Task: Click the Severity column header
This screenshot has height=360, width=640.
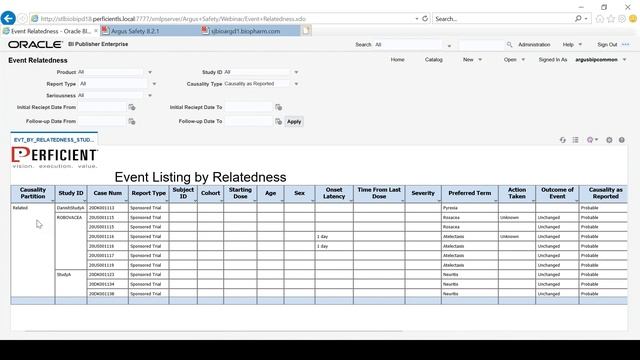Action: (x=423, y=193)
